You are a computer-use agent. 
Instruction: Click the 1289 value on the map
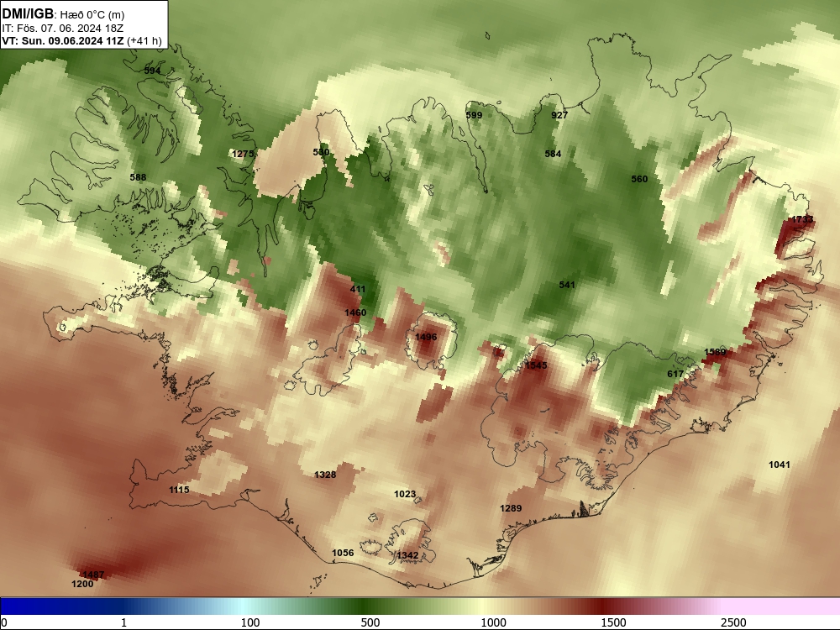point(511,508)
